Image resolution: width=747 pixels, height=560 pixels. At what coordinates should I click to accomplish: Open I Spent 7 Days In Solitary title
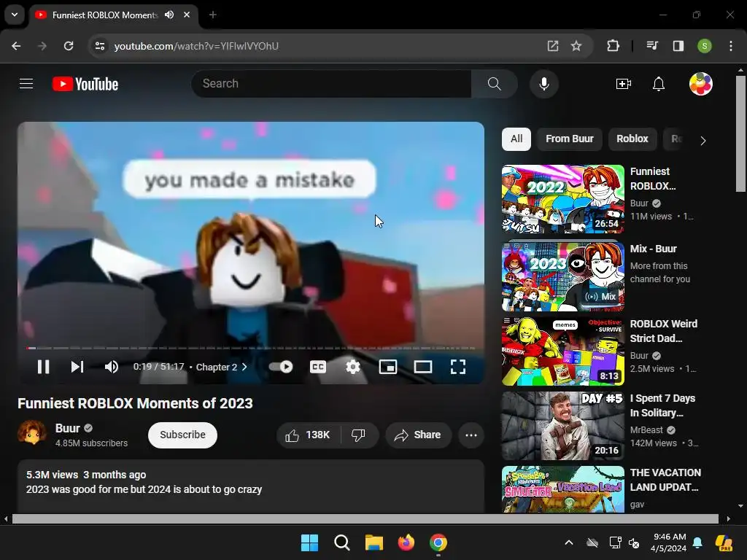[x=662, y=405]
